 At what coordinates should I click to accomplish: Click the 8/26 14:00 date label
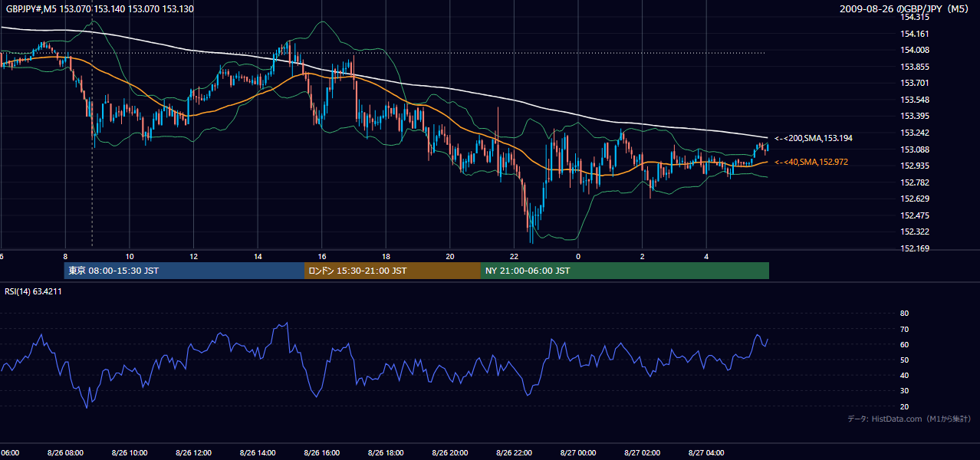click(x=258, y=453)
